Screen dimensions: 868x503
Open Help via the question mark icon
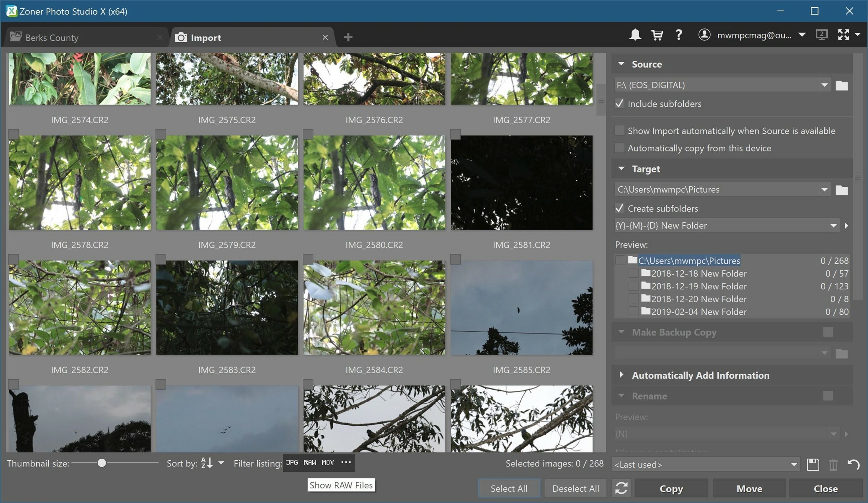[x=679, y=35]
